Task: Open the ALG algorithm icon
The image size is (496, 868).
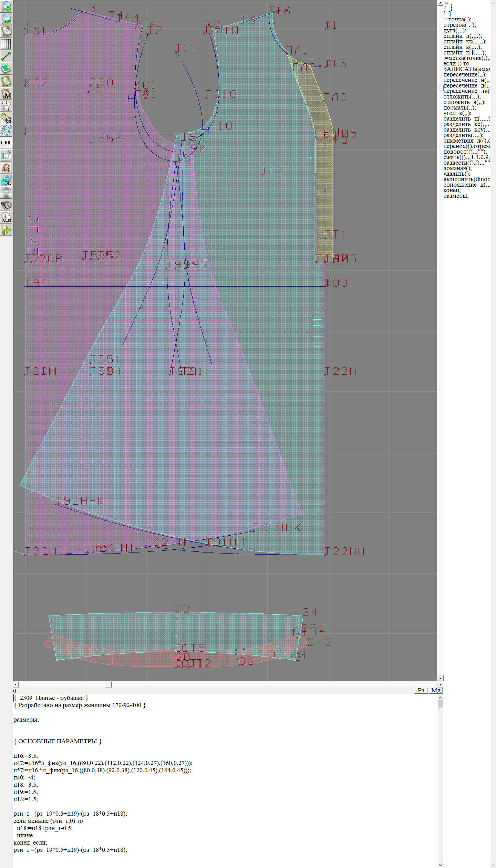Action: point(6,217)
